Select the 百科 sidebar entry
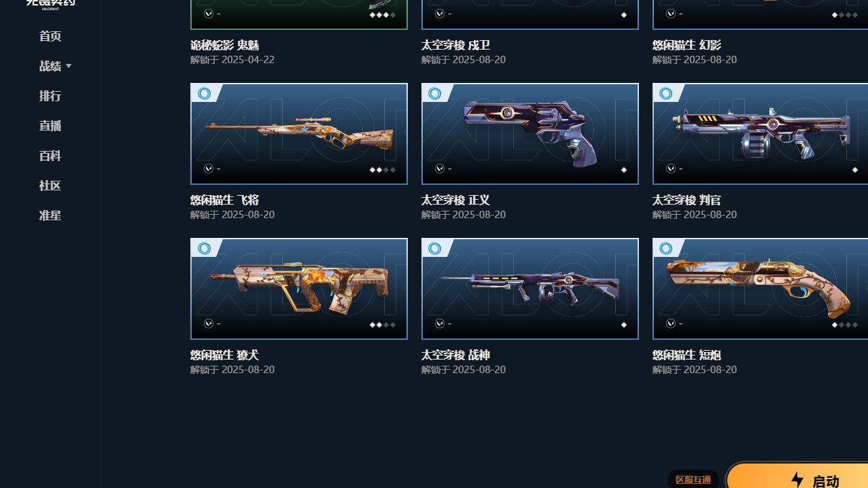 tap(50, 156)
